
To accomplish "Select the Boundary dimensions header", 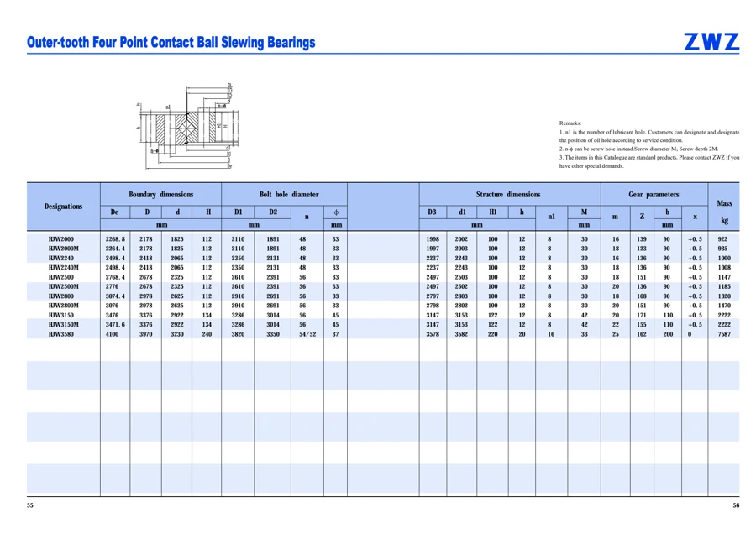I will click(x=161, y=195).
